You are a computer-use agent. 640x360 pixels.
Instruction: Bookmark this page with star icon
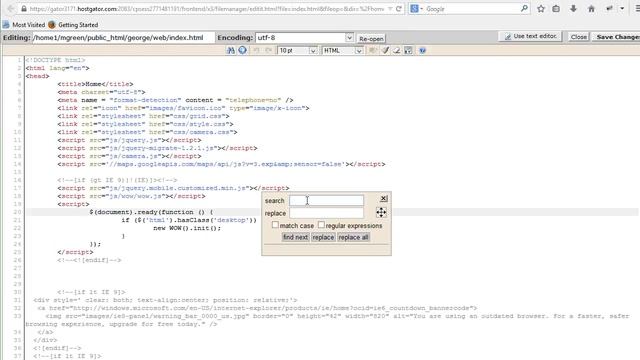(x=541, y=9)
